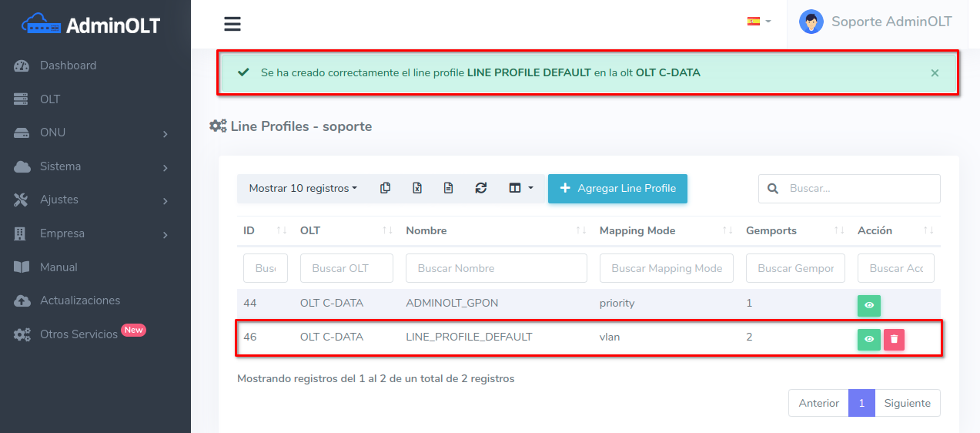View the LINE_PROFILE_DEFAULT profile details

point(868,339)
